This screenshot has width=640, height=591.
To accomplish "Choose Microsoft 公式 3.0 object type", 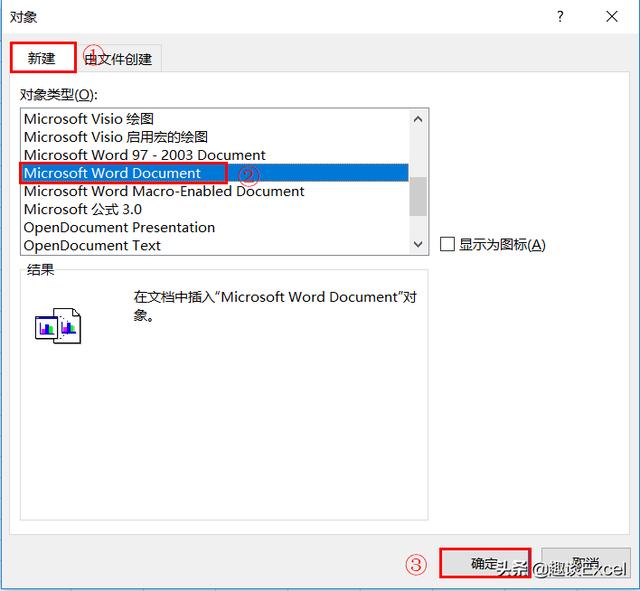I will pos(215,209).
